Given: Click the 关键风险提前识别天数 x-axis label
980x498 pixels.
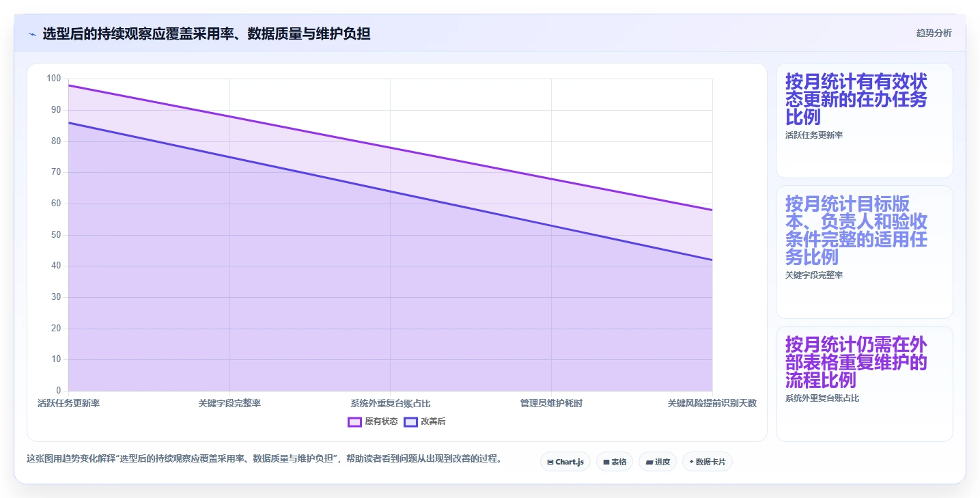Looking at the screenshot, I should click(712, 403).
